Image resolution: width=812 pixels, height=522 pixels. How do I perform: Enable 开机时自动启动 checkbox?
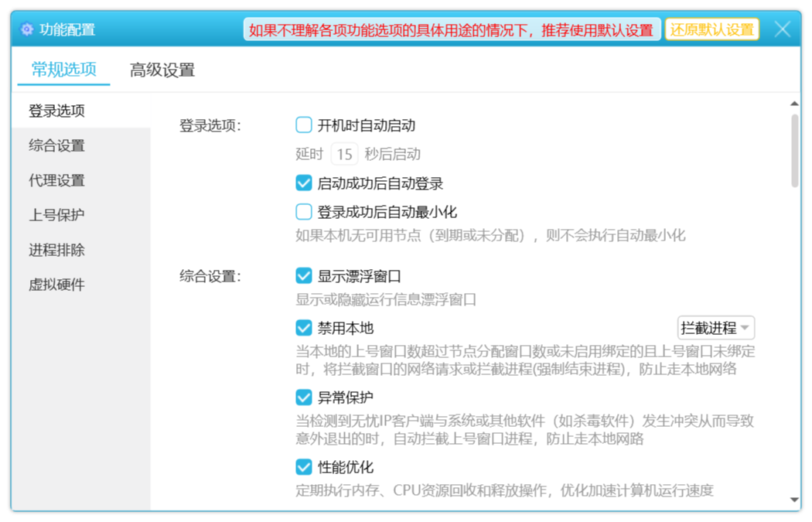(304, 125)
